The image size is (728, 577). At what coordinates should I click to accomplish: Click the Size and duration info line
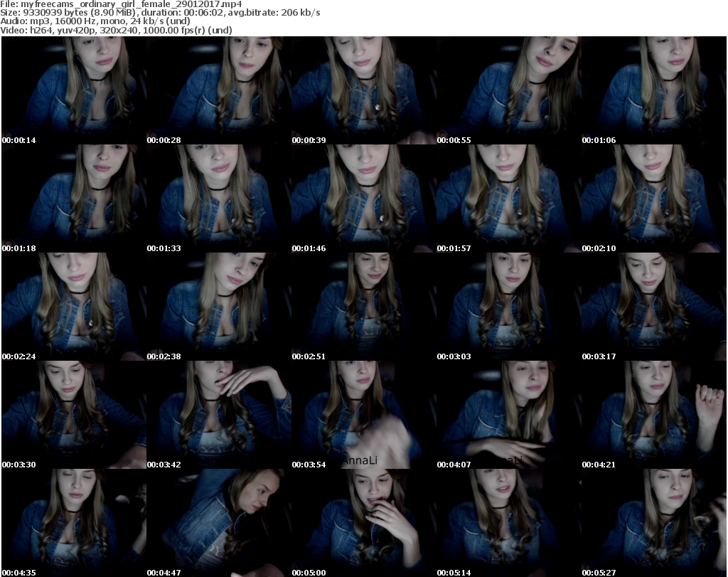coord(160,13)
